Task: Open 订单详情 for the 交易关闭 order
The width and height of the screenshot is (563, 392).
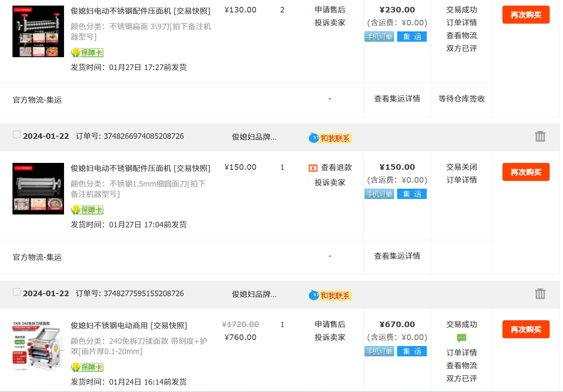Action: click(462, 180)
